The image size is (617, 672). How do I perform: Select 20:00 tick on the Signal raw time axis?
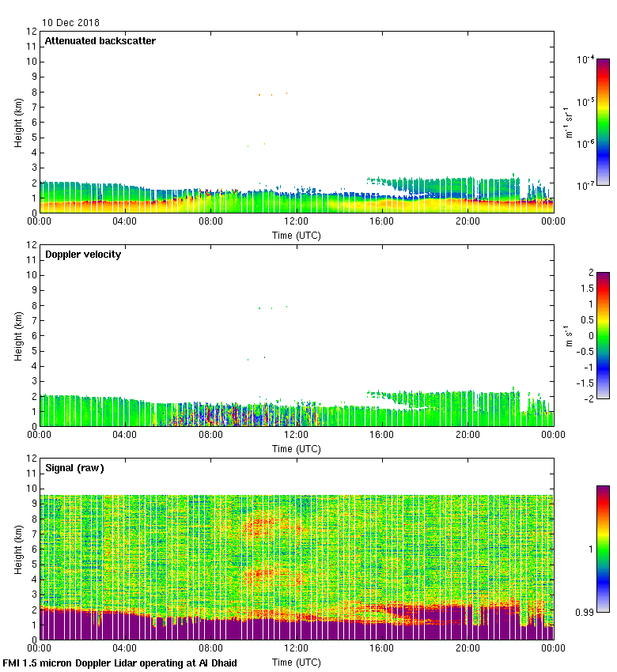coord(467,649)
